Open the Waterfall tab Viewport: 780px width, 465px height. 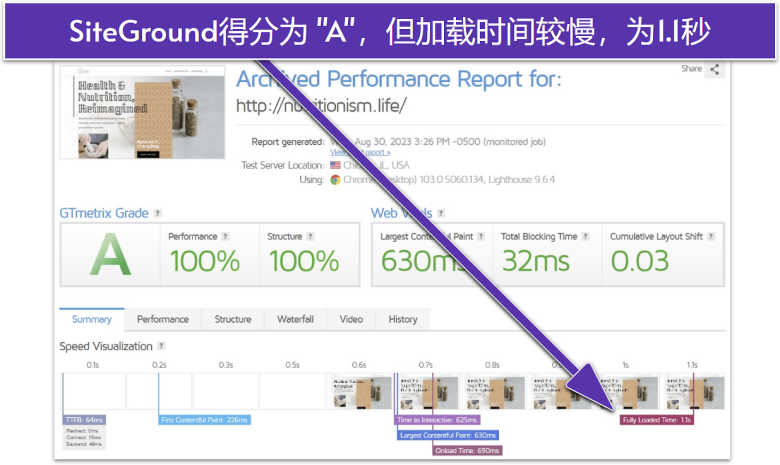(x=295, y=319)
